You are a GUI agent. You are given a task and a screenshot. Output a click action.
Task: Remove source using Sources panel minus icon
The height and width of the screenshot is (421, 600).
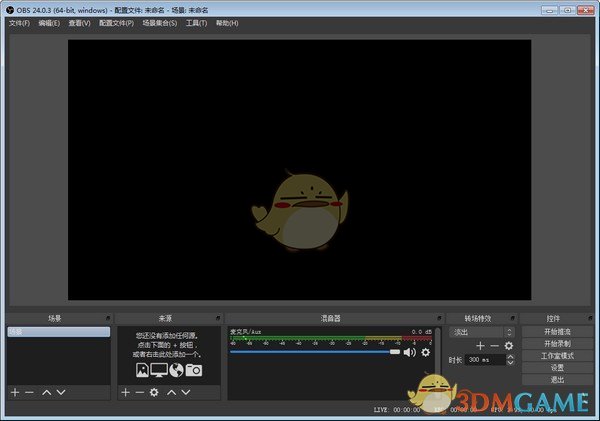pos(140,392)
